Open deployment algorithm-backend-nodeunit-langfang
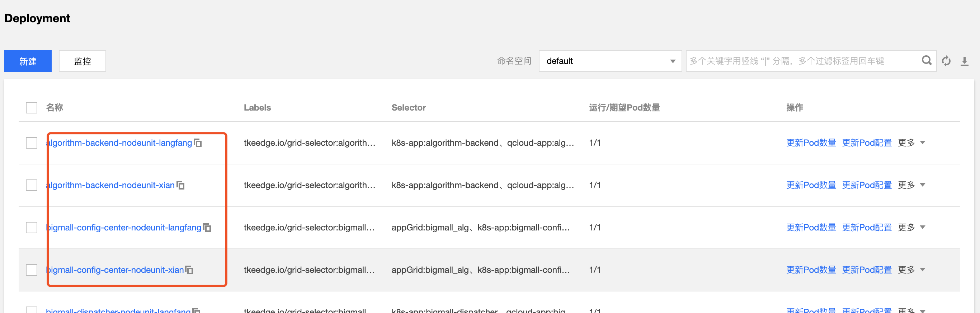Screen dimensions: 980x313 119,143
